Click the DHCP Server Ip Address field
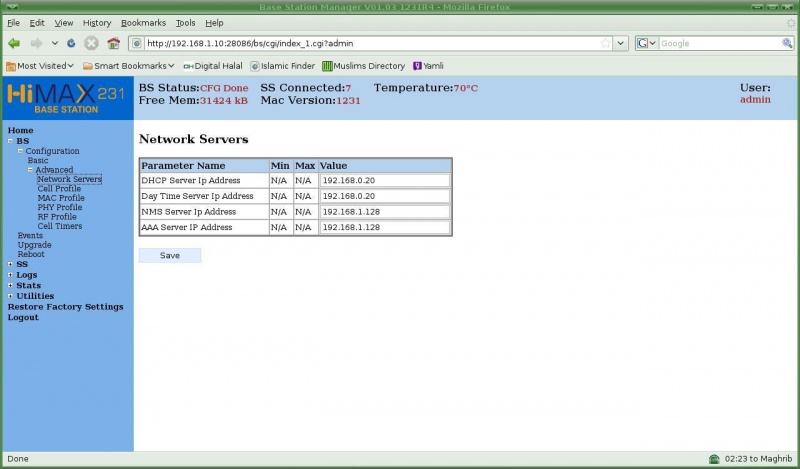Image resolution: width=800 pixels, height=469 pixels. pyautogui.click(x=384, y=180)
